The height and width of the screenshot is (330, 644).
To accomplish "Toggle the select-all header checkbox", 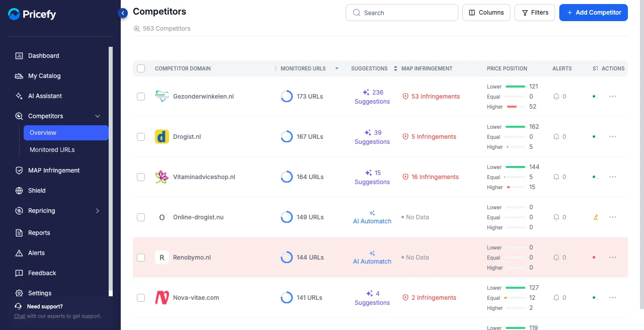I will pos(141,68).
